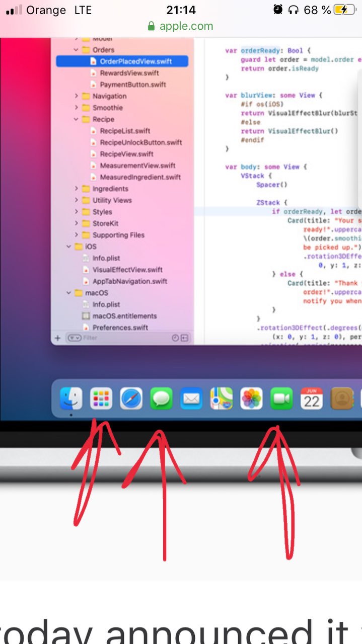362x644 pixels.
Task: Click the Swift icon beside RewardsView.swift
Action: click(93, 73)
